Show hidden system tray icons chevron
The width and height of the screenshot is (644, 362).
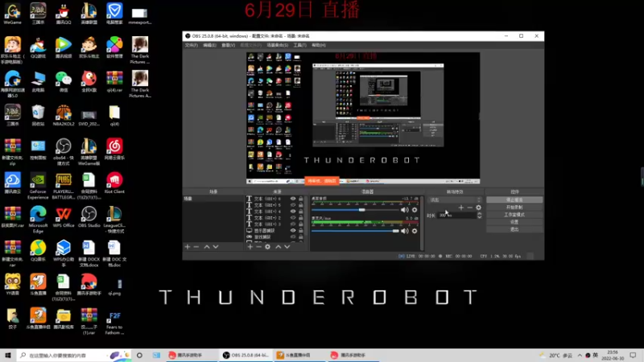point(580,356)
